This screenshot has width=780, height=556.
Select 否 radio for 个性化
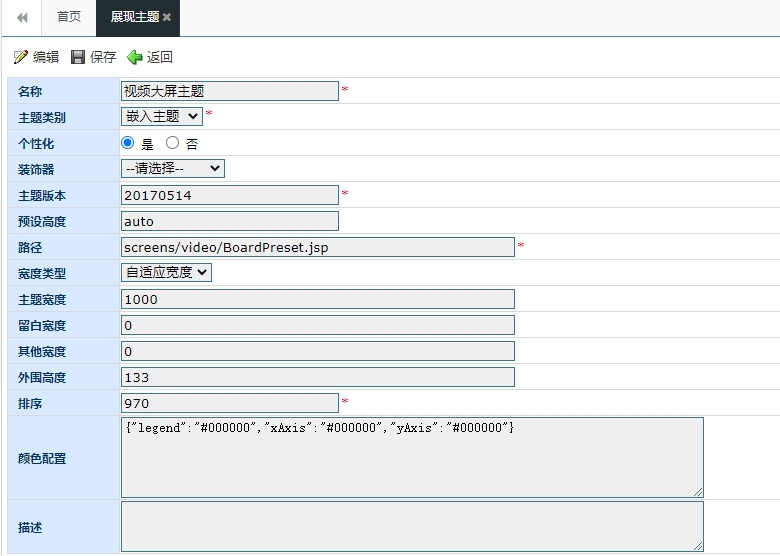pos(173,143)
